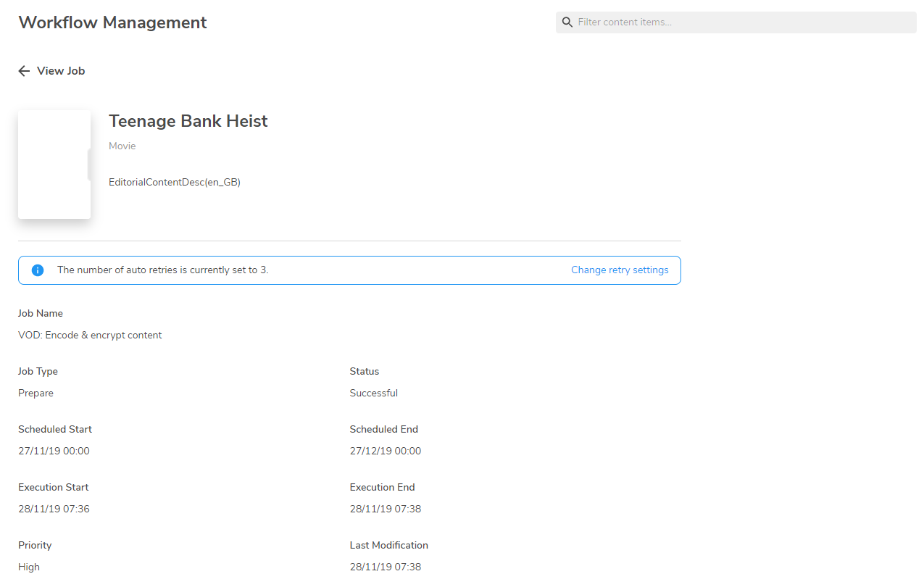Screen dimensions: 924x587
Task: Click the Scheduled End date value
Action: coord(385,451)
